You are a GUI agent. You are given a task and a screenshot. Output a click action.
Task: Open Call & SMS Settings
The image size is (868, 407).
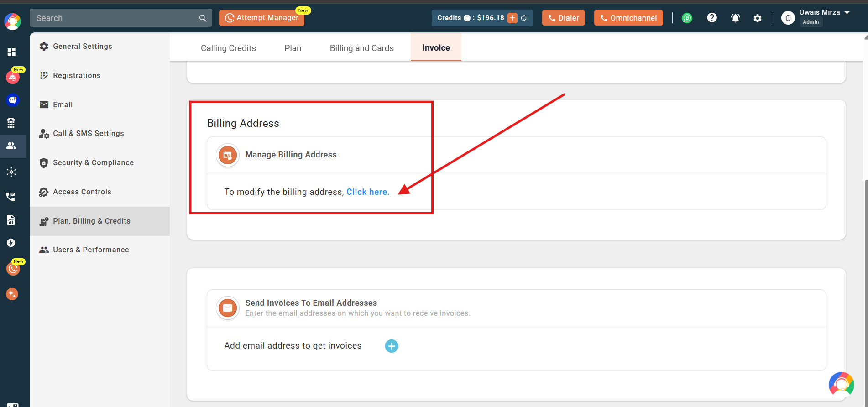pos(99,134)
